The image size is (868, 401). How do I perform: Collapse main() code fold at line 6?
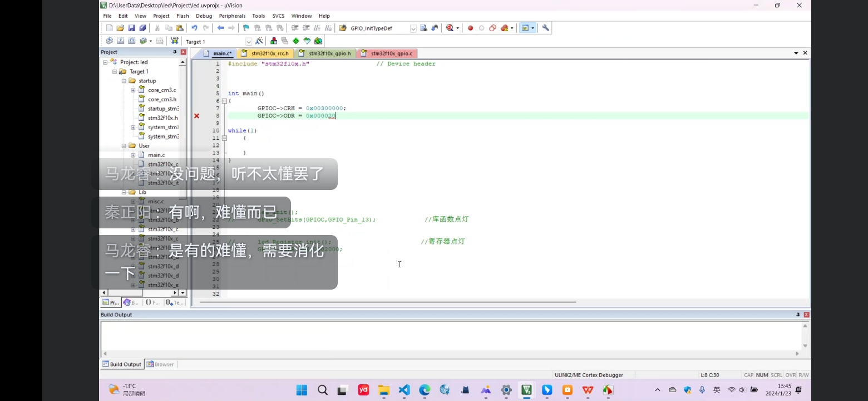(224, 101)
